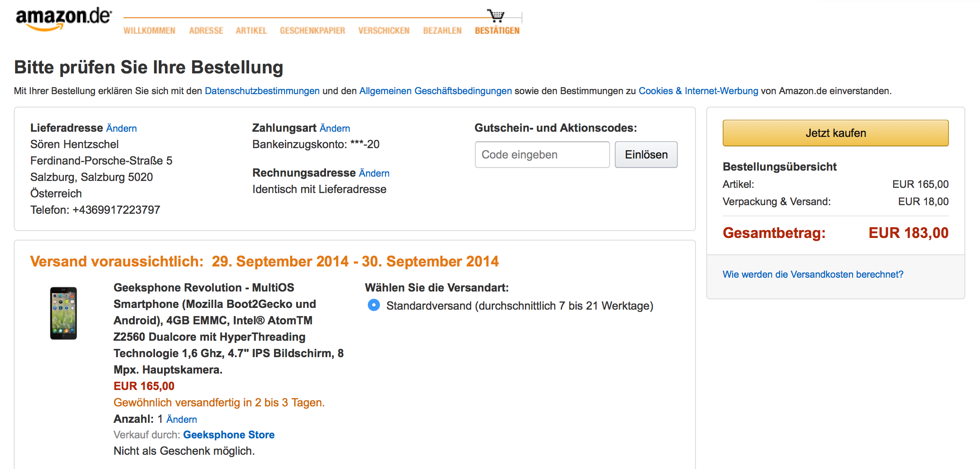Open the Geeksphone Revolution product thumbnail
This screenshot has height=469, width=980.
click(x=63, y=313)
